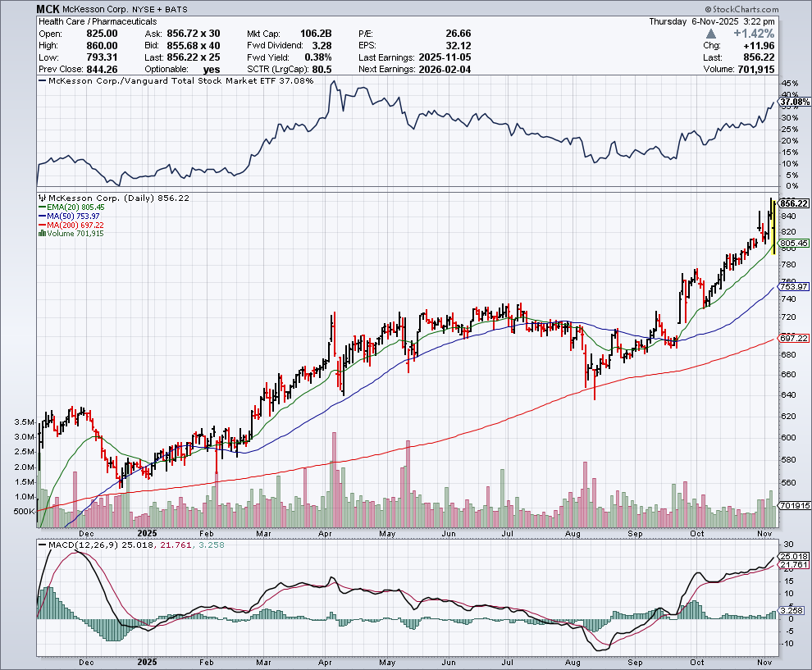Image resolution: width=812 pixels, height=670 pixels.
Task: Click the blue MA(50) legend line marker
Action: pos(41,216)
